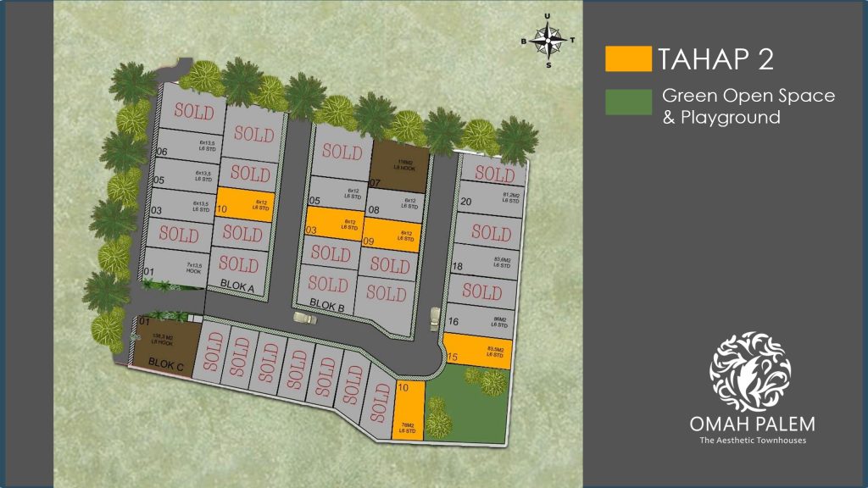Select orange lot 09 in Blok B
868x488 pixels.
[x=391, y=236]
